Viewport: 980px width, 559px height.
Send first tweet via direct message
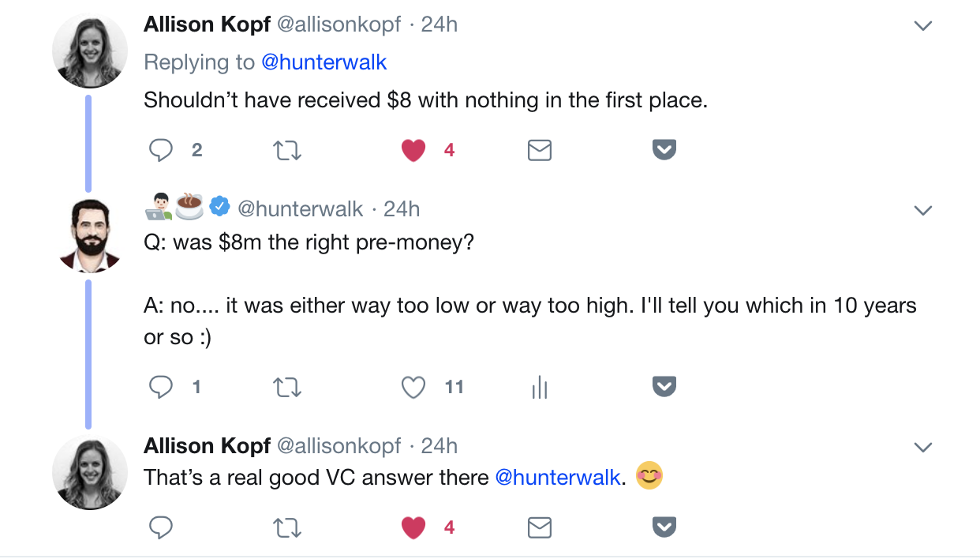pos(539,150)
